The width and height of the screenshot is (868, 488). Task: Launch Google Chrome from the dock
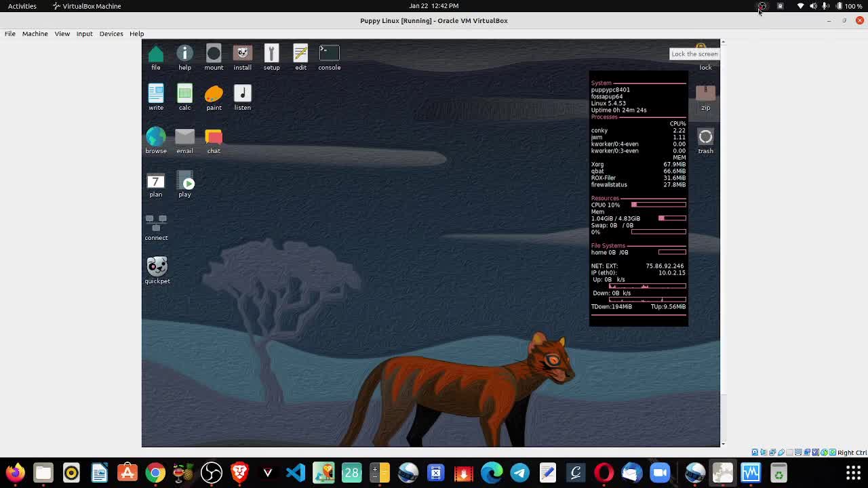click(x=155, y=472)
